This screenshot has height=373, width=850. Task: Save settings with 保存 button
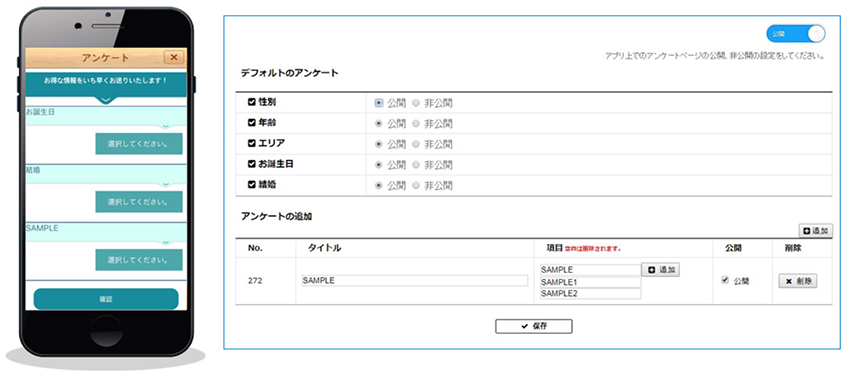[x=533, y=326]
